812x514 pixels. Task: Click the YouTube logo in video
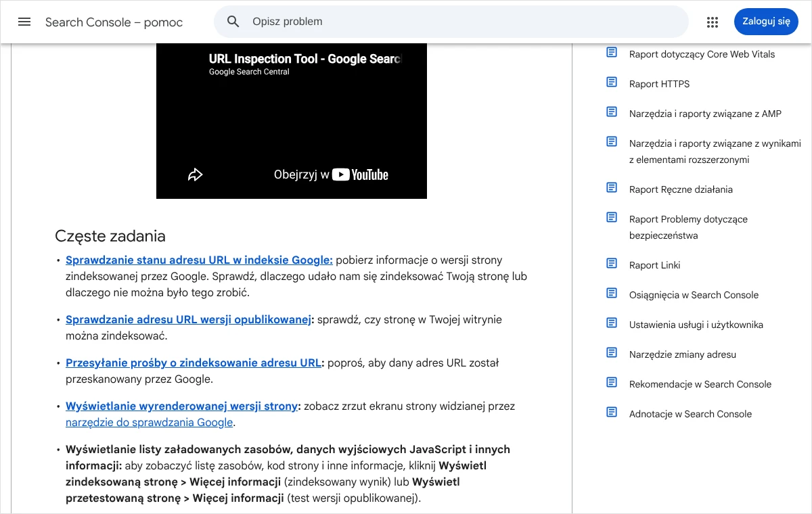pyautogui.click(x=360, y=174)
